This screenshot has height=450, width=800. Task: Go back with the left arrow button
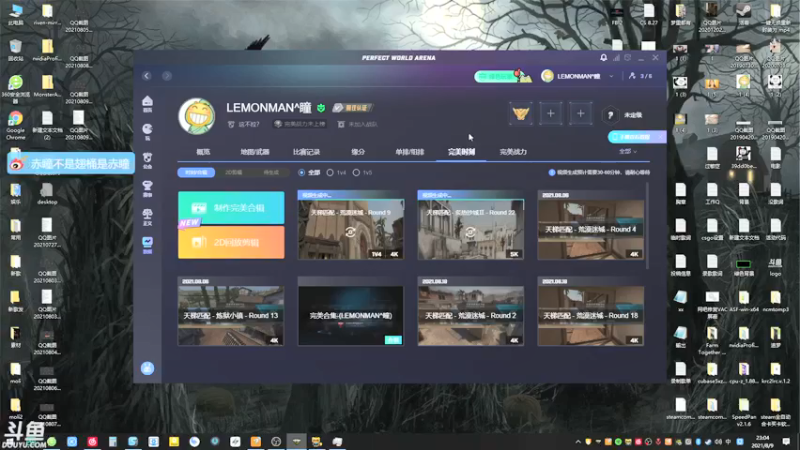pyautogui.click(x=147, y=76)
